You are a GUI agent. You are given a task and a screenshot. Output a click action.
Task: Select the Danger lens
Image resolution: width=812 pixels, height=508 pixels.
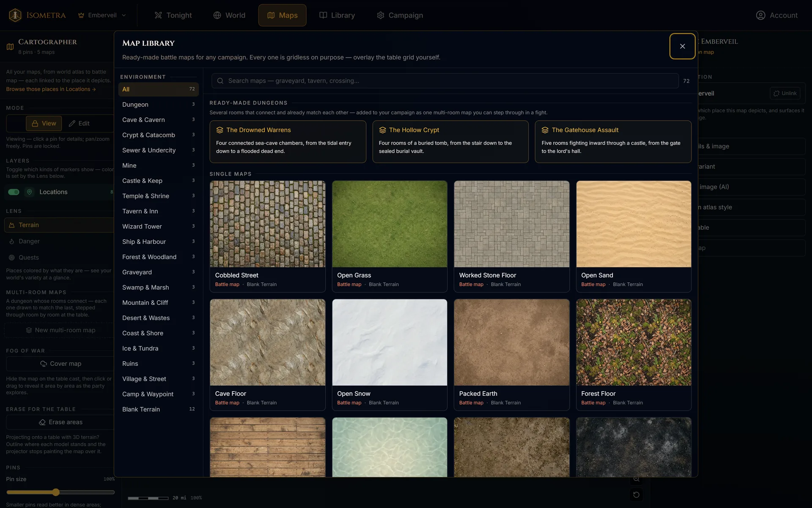click(59, 241)
